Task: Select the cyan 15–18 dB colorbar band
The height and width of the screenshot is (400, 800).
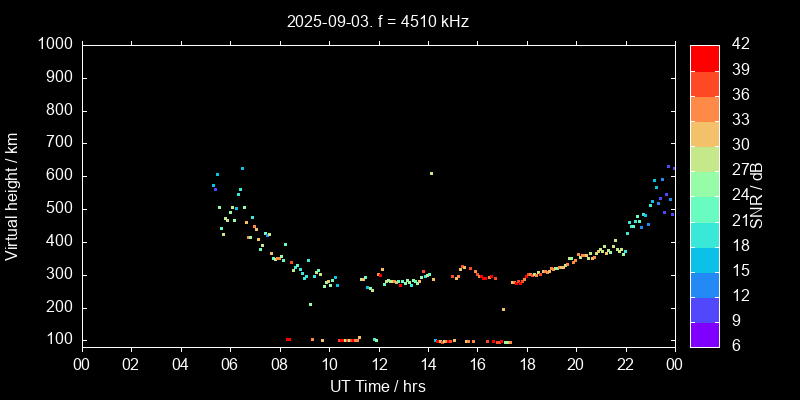Action: point(705,257)
